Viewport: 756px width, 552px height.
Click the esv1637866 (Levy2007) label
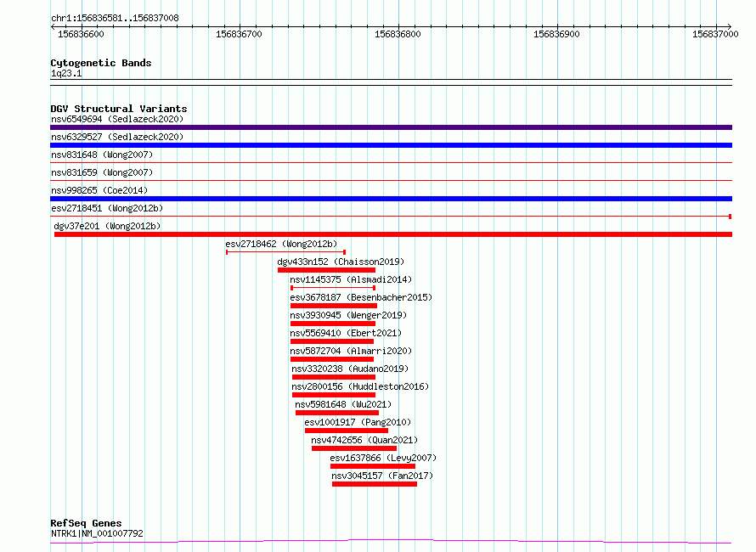pyautogui.click(x=383, y=458)
